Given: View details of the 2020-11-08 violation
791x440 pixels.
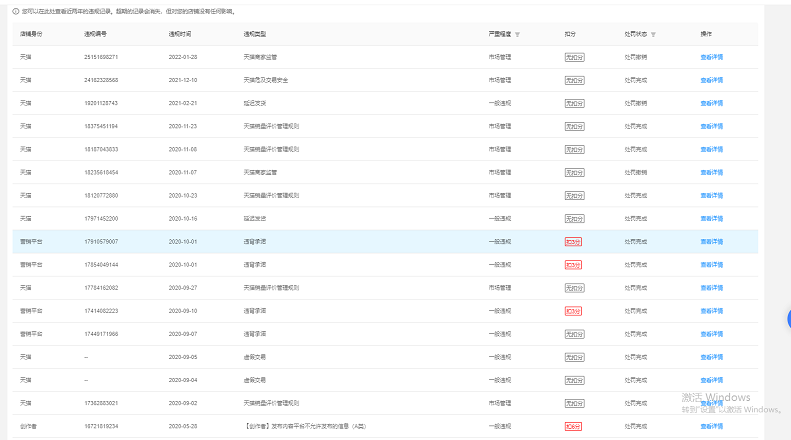Looking at the screenshot, I should (x=711, y=149).
